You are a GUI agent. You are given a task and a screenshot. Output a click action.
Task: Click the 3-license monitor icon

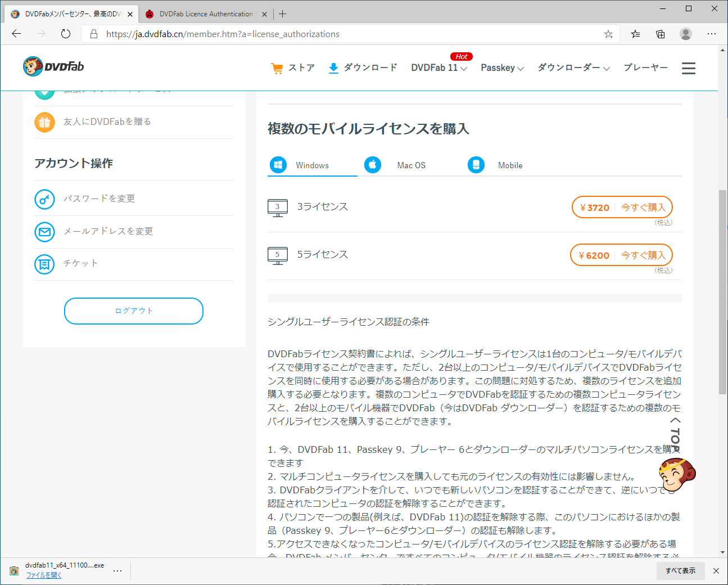(x=278, y=208)
